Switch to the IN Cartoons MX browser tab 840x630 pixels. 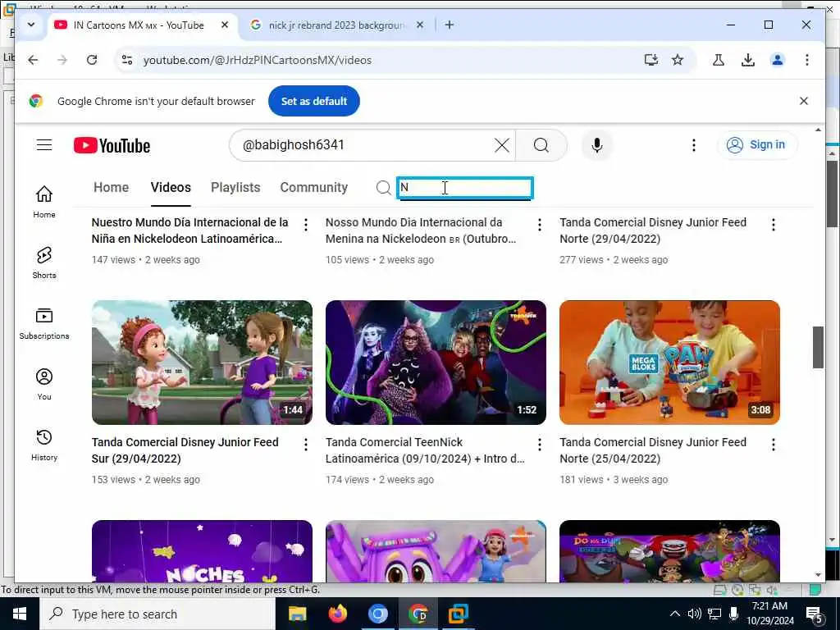pyautogui.click(x=139, y=25)
